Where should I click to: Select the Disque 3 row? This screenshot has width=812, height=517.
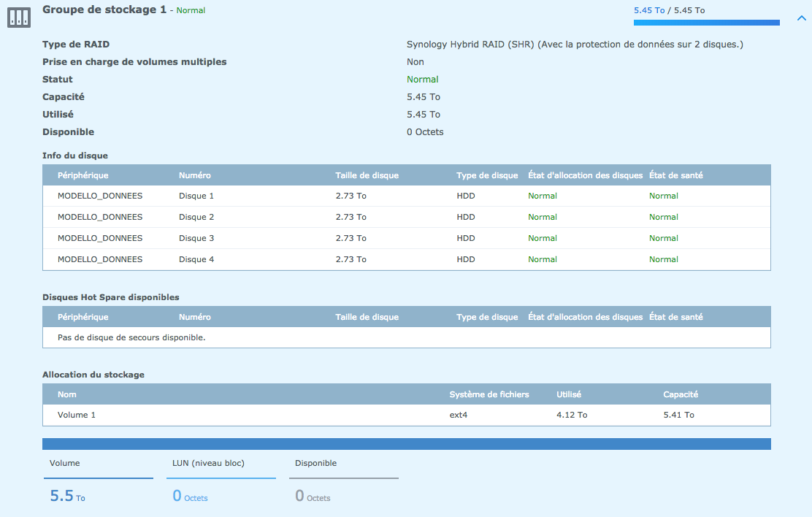[x=407, y=238]
